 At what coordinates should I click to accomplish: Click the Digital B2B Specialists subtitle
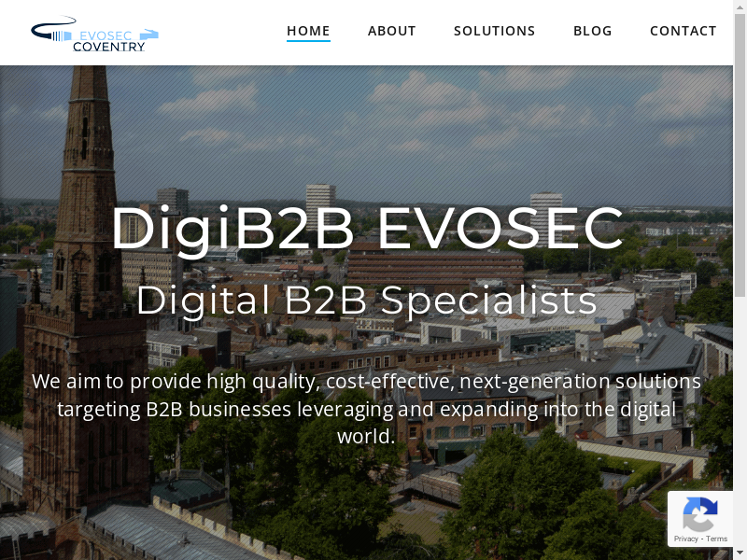point(366,301)
